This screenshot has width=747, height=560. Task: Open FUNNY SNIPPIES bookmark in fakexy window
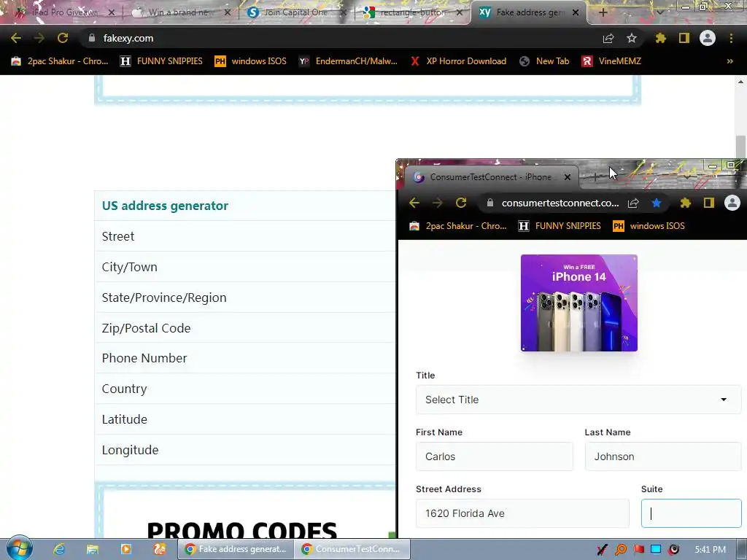(161, 61)
